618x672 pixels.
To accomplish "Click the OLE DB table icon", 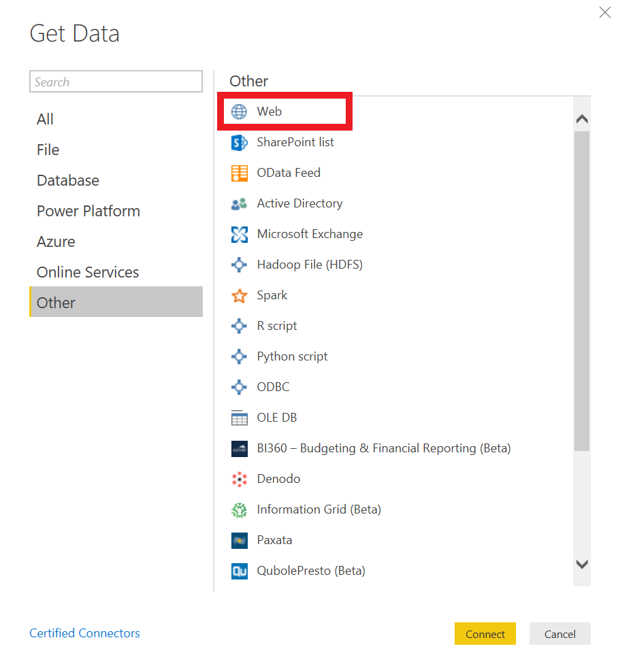I will coord(239,418).
